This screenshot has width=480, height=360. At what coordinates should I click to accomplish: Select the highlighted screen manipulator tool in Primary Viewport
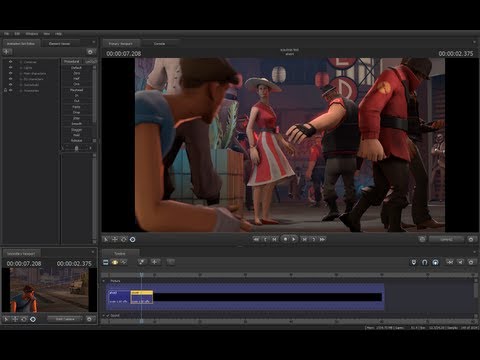(132, 239)
